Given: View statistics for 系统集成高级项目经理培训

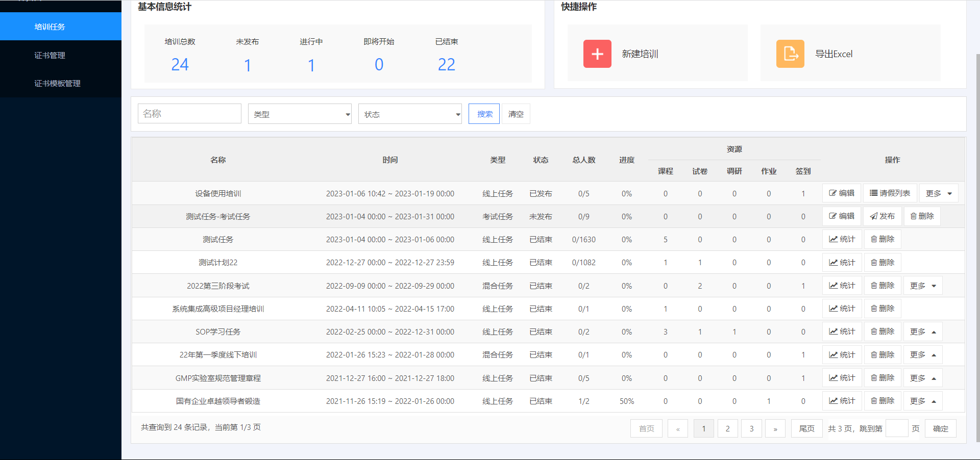Looking at the screenshot, I should tap(842, 309).
